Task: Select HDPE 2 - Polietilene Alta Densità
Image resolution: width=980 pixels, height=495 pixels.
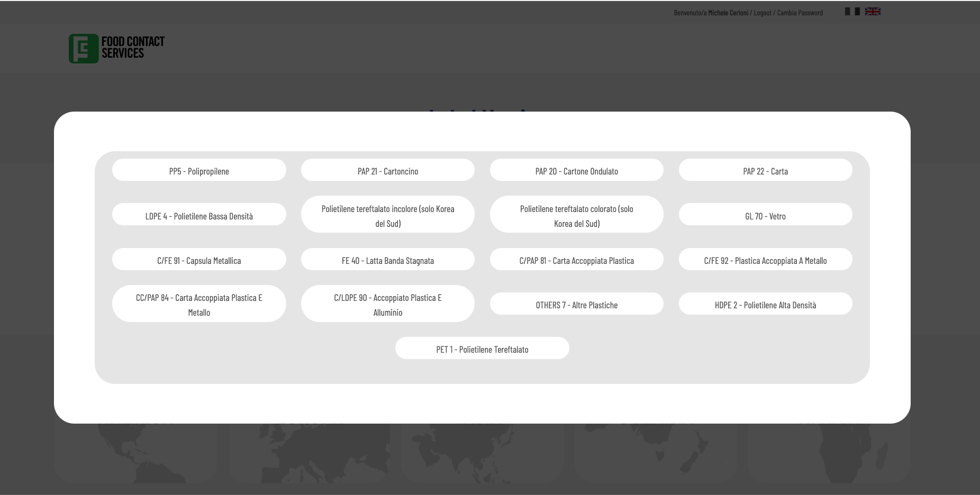Action: point(765,304)
